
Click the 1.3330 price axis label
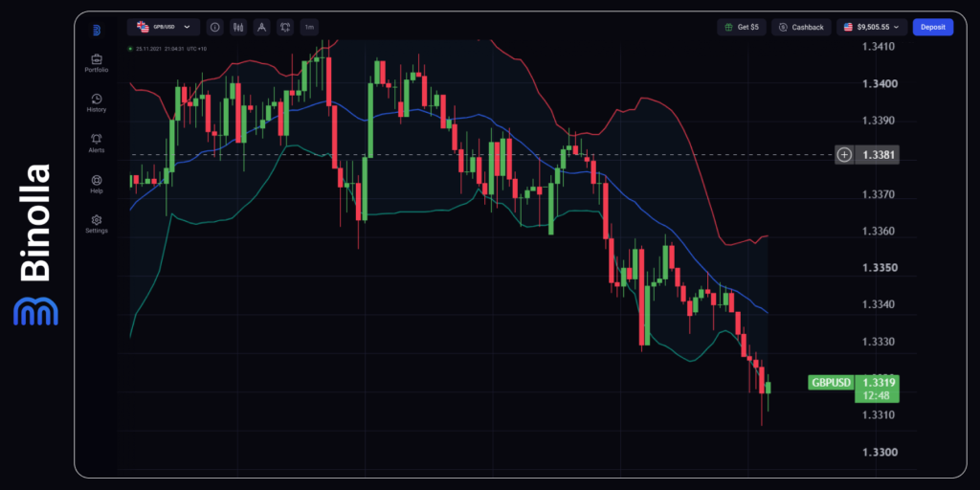[879, 342]
